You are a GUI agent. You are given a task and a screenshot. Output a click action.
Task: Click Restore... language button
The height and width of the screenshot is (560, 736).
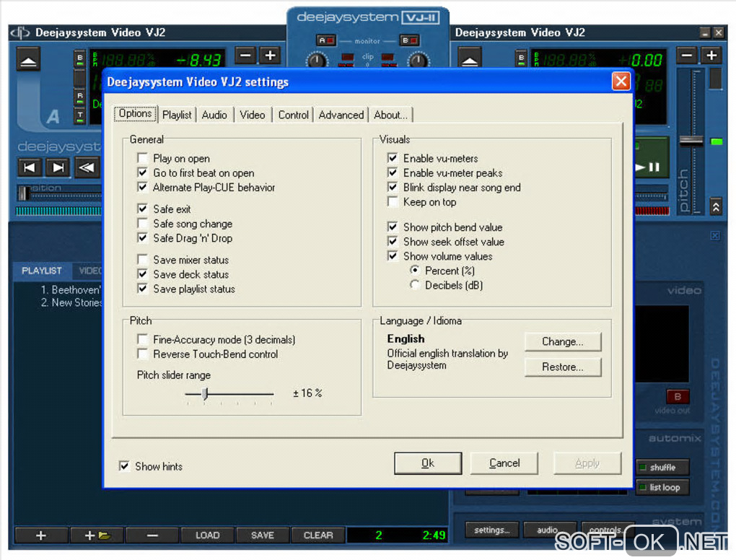(562, 367)
